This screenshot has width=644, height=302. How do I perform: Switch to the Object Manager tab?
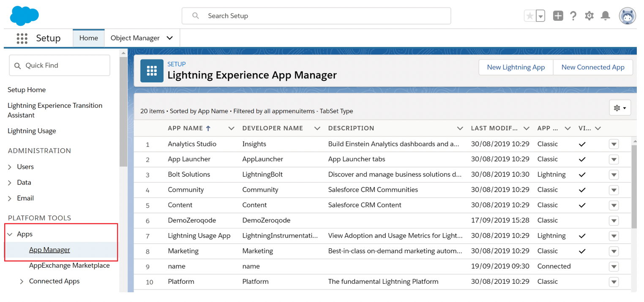coord(135,38)
